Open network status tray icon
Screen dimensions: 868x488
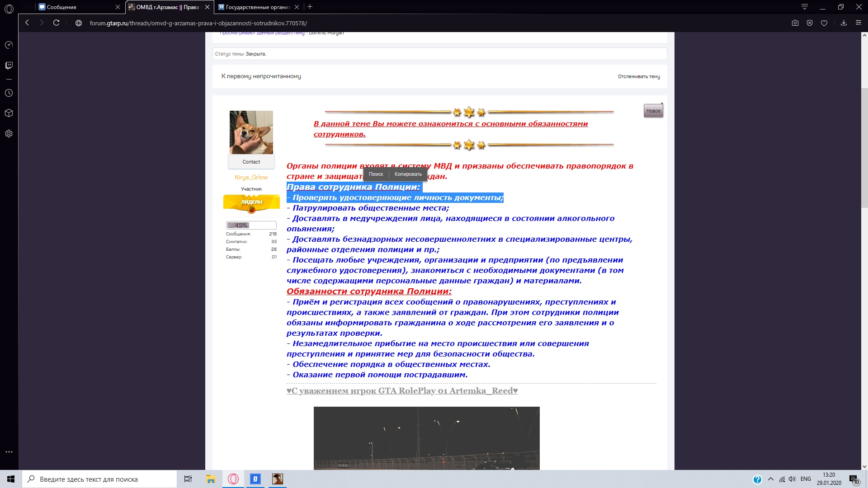coord(782,479)
